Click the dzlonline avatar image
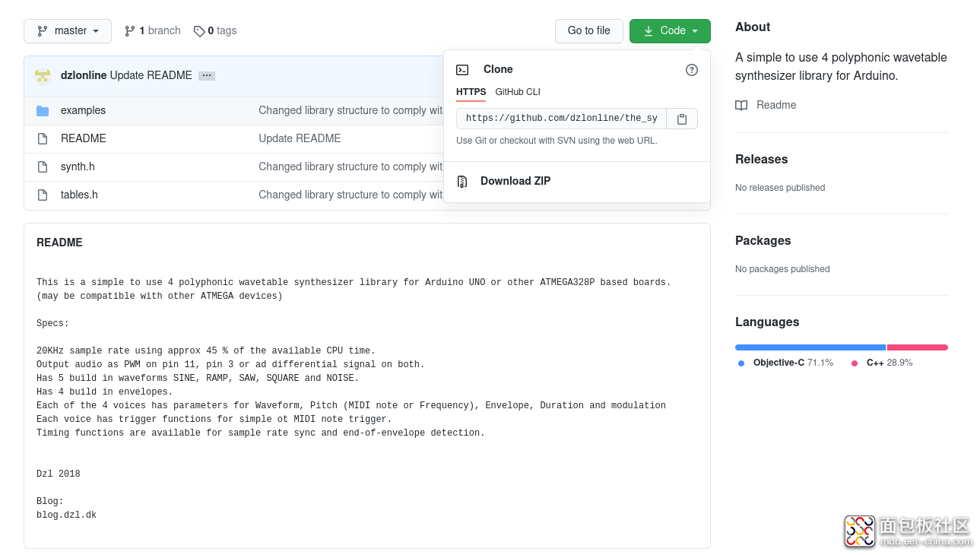Viewport: 980px width, 555px height. (x=43, y=76)
